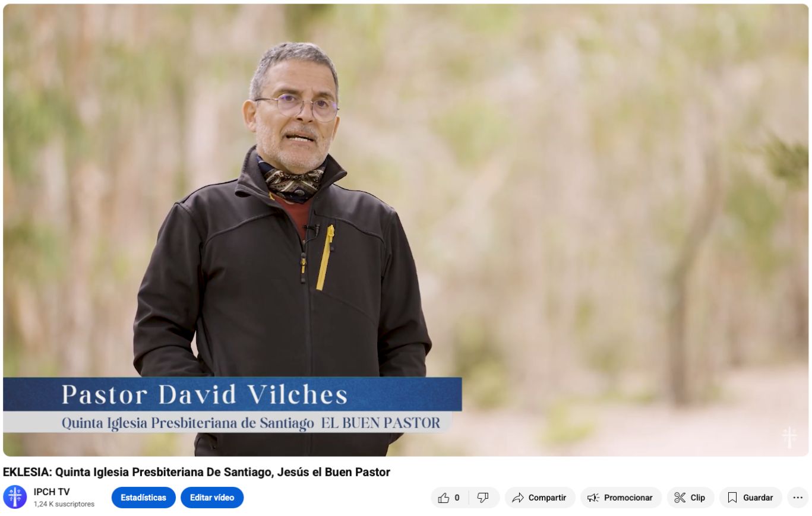Open the IPCH TV channel avatar
Screen dimensions: 812x516
[x=15, y=497]
